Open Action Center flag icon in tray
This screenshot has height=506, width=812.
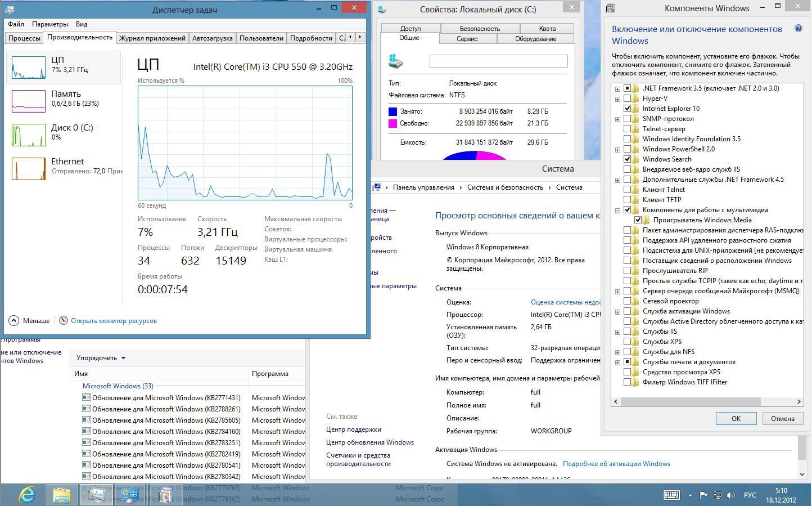click(x=703, y=495)
